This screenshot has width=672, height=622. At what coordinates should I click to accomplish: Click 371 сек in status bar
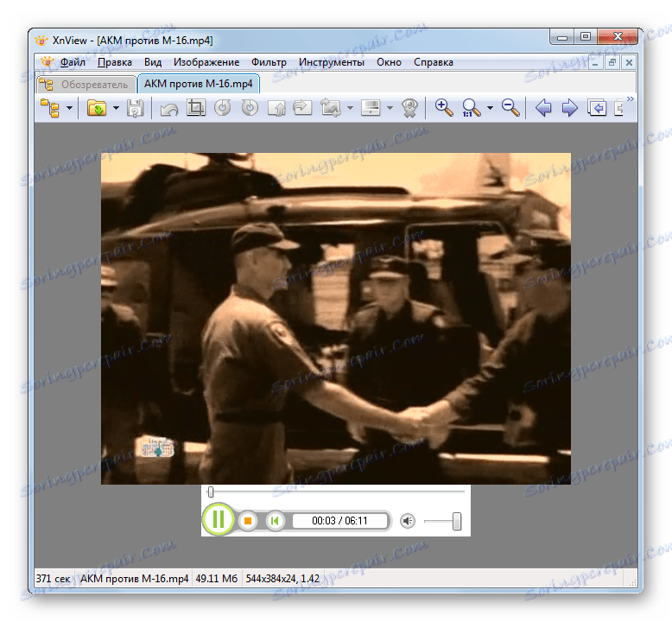pyautogui.click(x=54, y=579)
